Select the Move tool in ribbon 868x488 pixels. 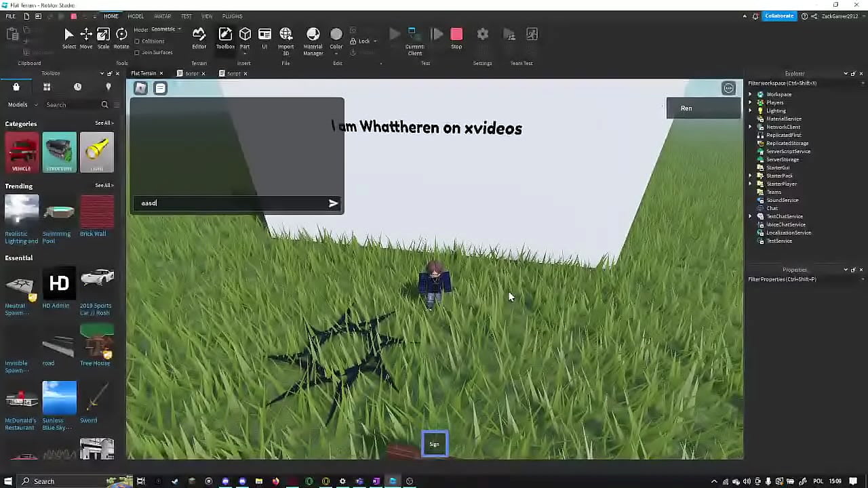click(x=86, y=38)
